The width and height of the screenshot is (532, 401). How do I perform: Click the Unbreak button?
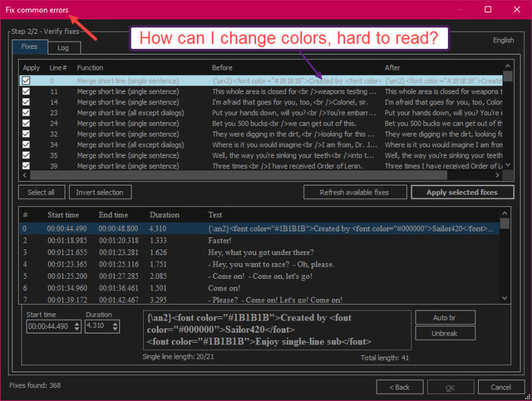click(445, 333)
